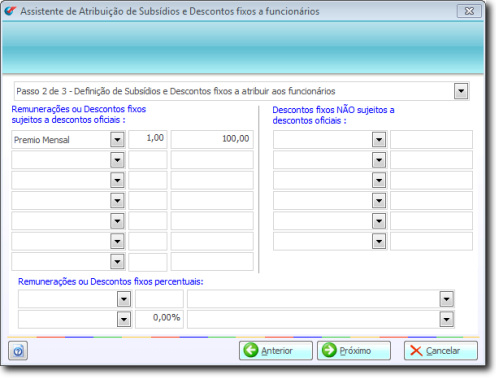Click first value field under Descontos fixos NÃO sujeitos
This screenshot has width=496, height=378.
pos(431,139)
